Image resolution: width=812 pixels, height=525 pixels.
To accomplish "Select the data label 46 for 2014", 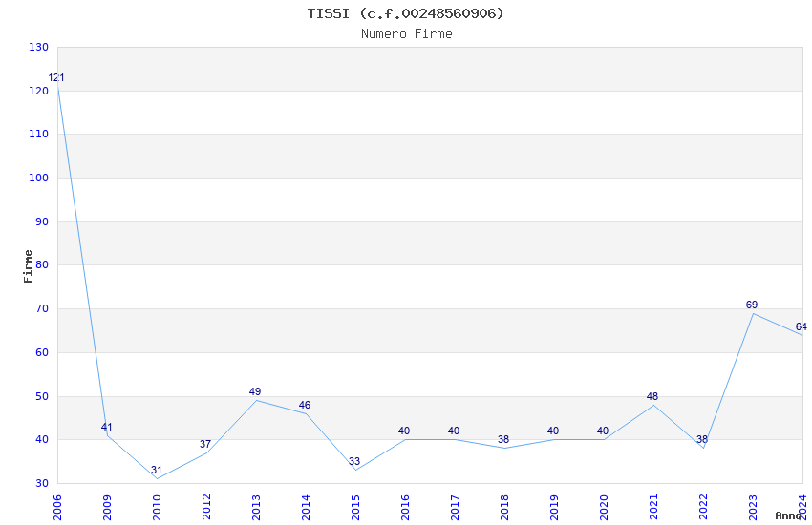I will point(305,405).
